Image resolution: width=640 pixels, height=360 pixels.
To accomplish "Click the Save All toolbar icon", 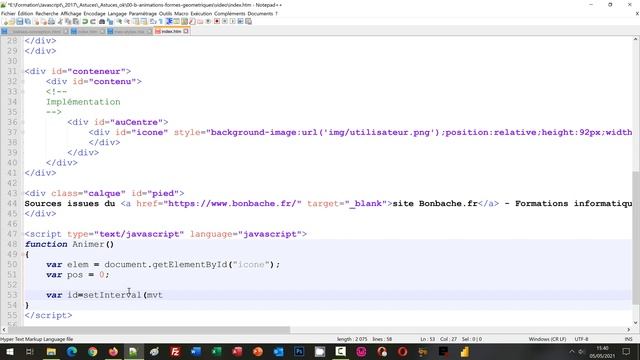I will point(27,21).
